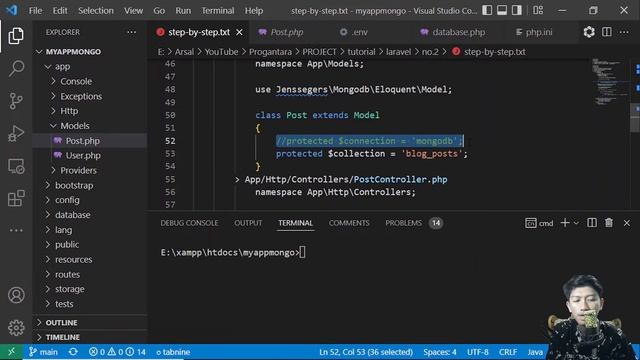This screenshot has height=360, width=640.
Task: Open the Explorer view in activity bar
Action: pyautogui.click(x=16, y=36)
